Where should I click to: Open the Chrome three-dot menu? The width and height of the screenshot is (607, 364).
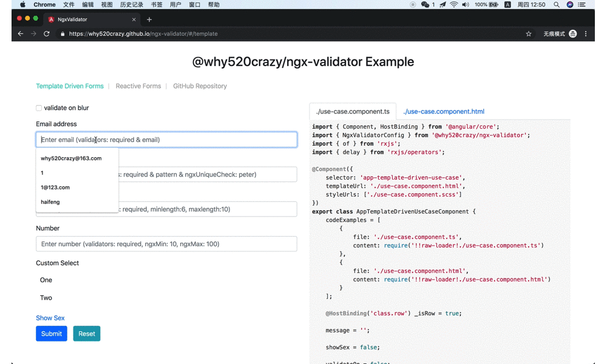click(586, 33)
